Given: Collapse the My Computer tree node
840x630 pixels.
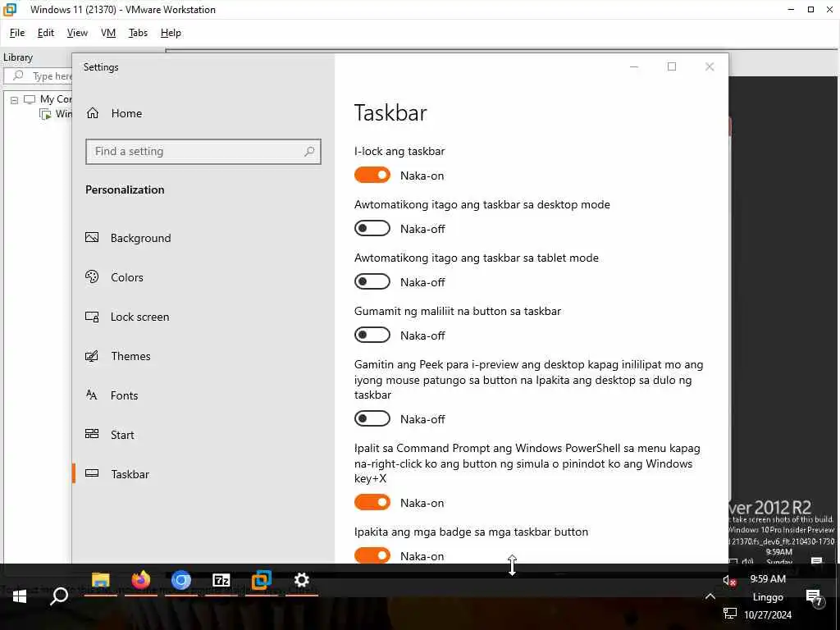Looking at the screenshot, I should (15, 100).
